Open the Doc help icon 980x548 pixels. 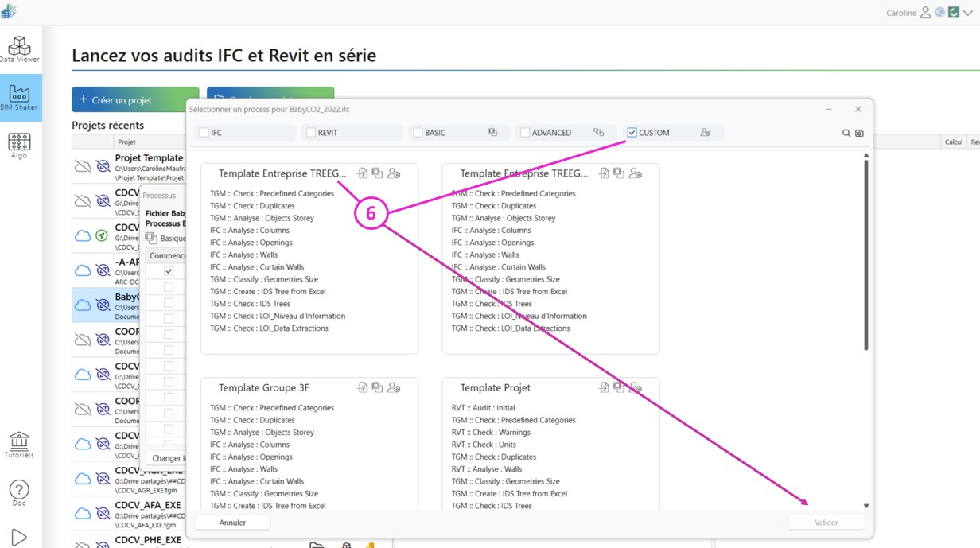click(19, 493)
